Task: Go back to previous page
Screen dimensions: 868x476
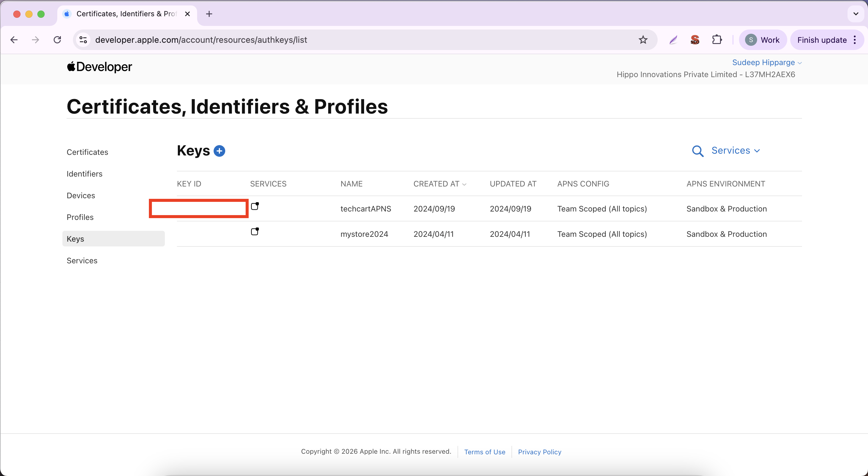Action: coord(14,40)
